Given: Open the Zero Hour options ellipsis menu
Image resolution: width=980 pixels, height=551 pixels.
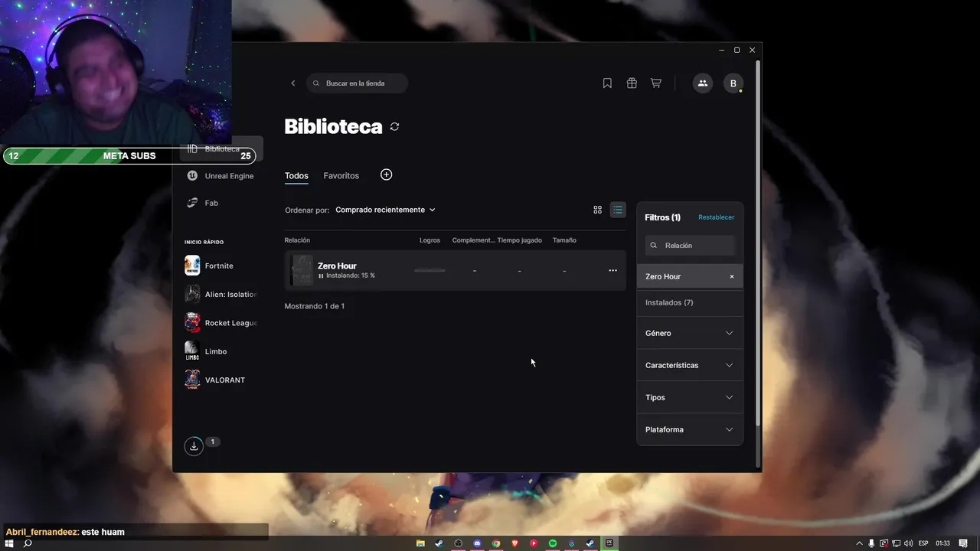Looking at the screenshot, I should (x=612, y=270).
